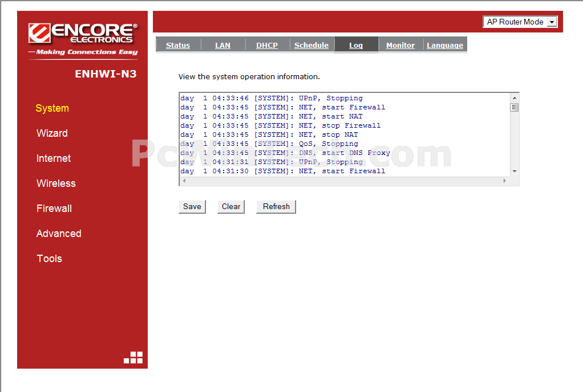Open the Wizard sidebar section
583x392 pixels.
[x=52, y=133]
